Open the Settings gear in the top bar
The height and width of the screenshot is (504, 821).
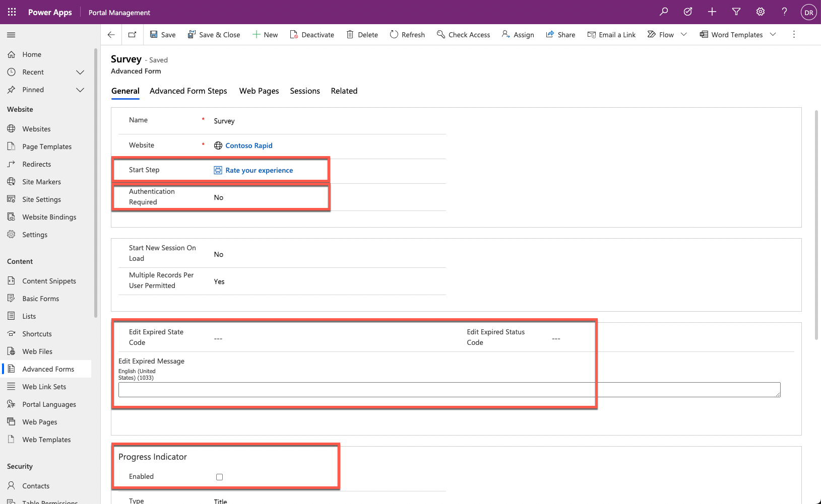pos(761,12)
